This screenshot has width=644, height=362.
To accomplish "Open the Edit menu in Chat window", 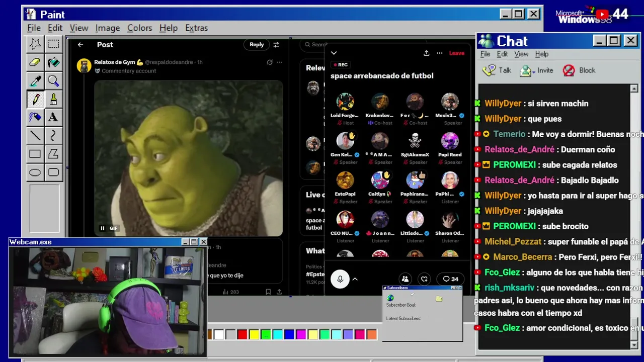I will pos(502,54).
